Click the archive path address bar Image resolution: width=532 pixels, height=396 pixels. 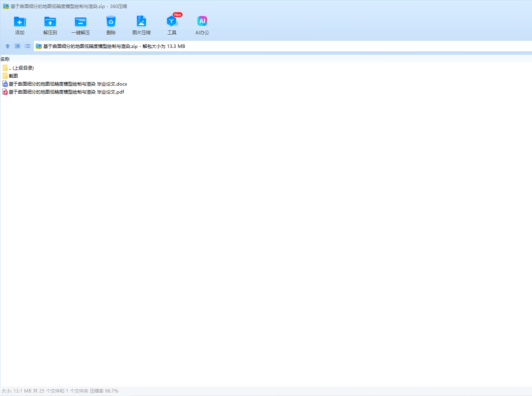[x=283, y=46]
